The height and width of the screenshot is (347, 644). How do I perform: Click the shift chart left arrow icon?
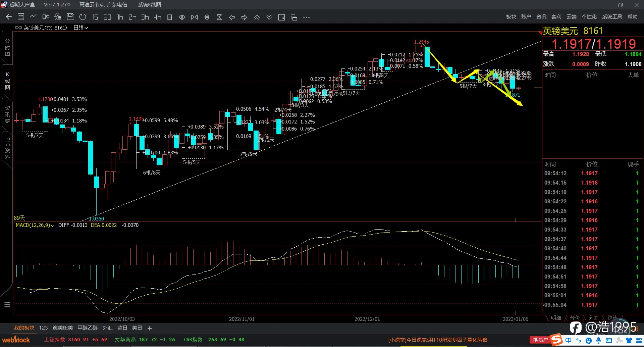click(232, 17)
